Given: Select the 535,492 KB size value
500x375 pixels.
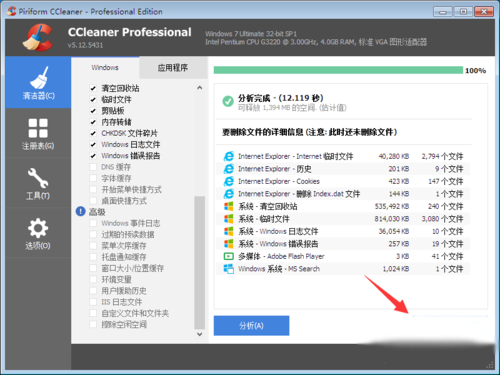Looking at the screenshot, I should pyautogui.click(x=392, y=206).
